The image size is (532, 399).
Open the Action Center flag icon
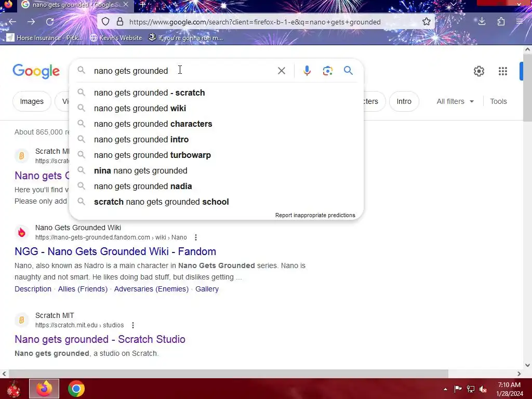458,389
